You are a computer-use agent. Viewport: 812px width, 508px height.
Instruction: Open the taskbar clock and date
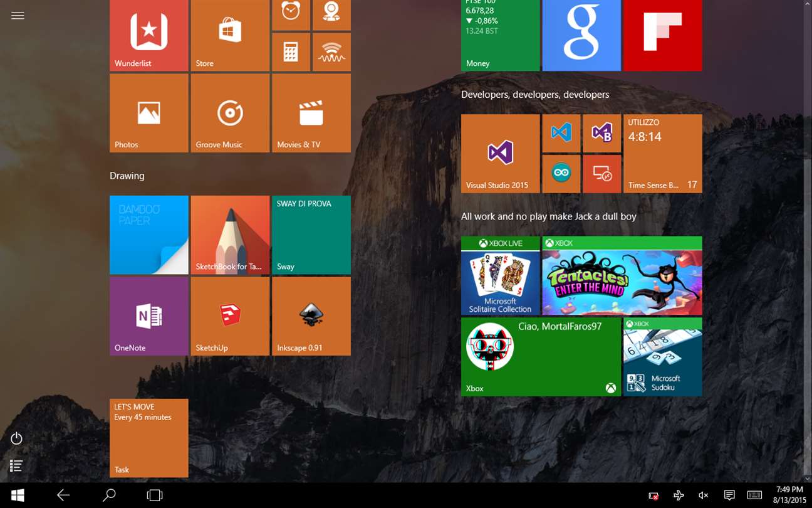tap(789, 495)
